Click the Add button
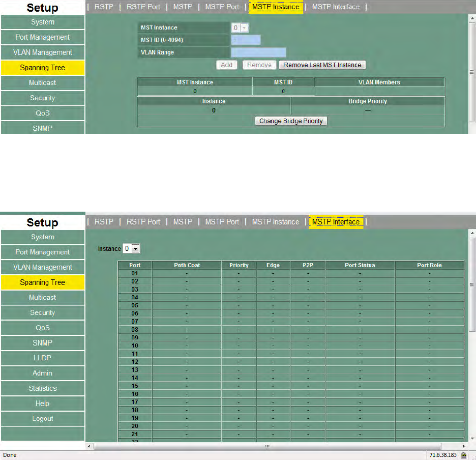This screenshot has height=460, width=476. point(226,65)
